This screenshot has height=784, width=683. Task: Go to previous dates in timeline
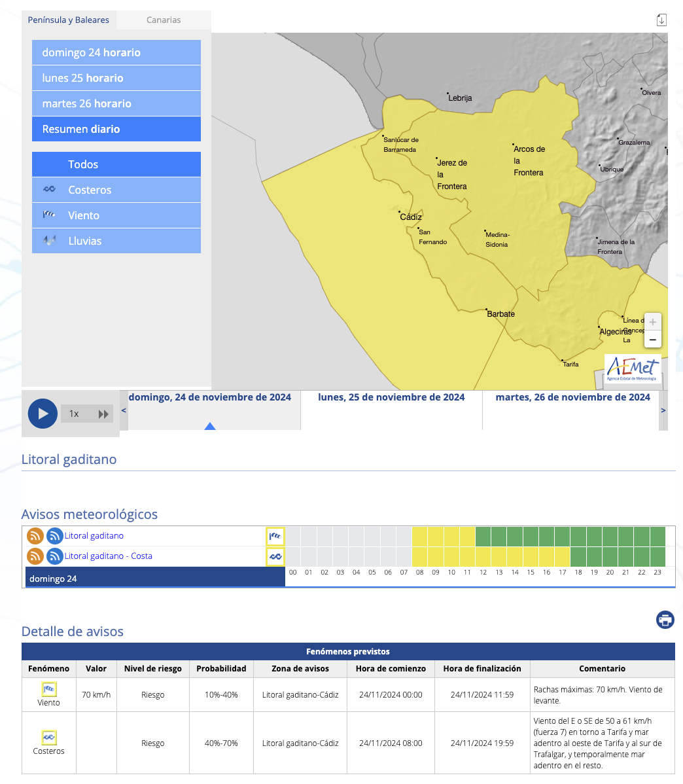[x=124, y=410]
